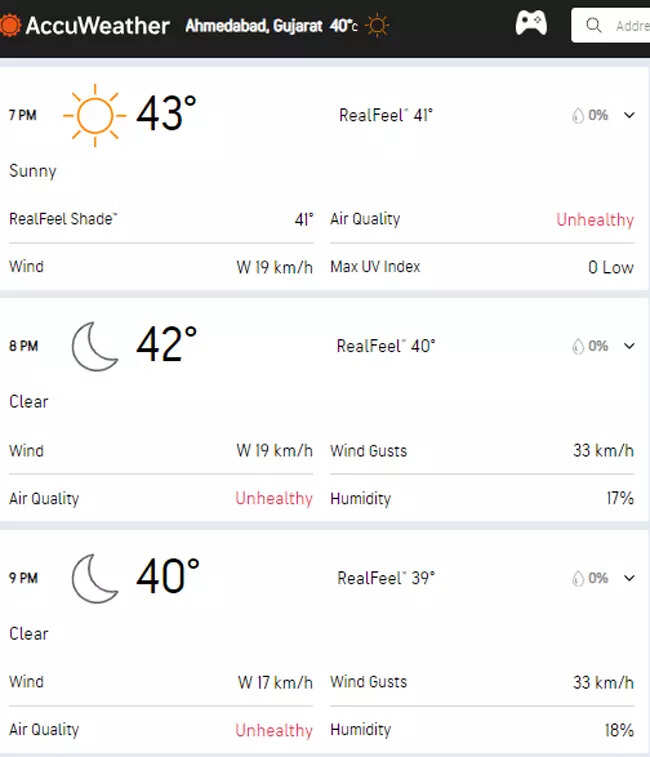Click Unhealthy air quality at 8 PM
This screenshot has width=650, height=757.
(x=274, y=498)
